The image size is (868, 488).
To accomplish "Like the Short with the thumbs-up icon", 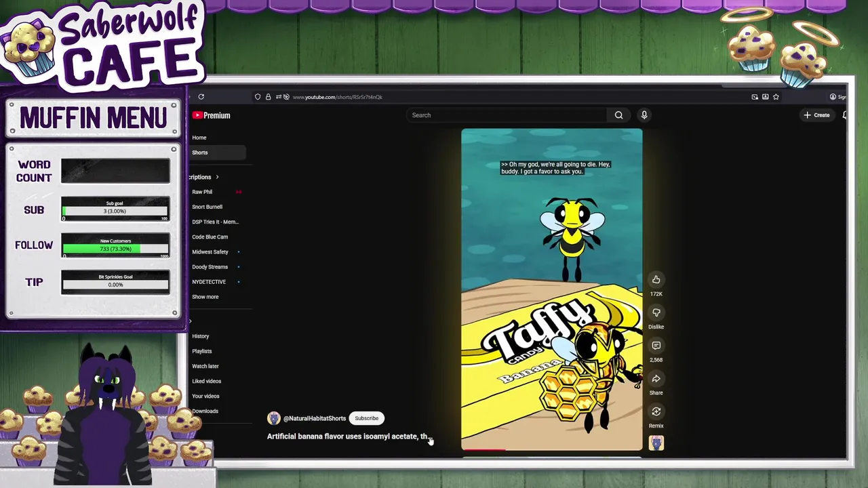I will click(656, 279).
